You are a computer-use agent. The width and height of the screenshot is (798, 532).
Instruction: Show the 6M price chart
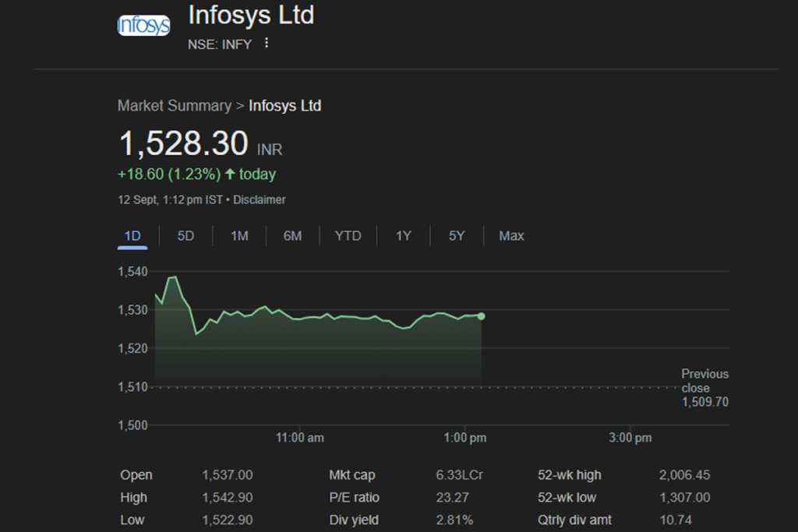click(292, 235)
